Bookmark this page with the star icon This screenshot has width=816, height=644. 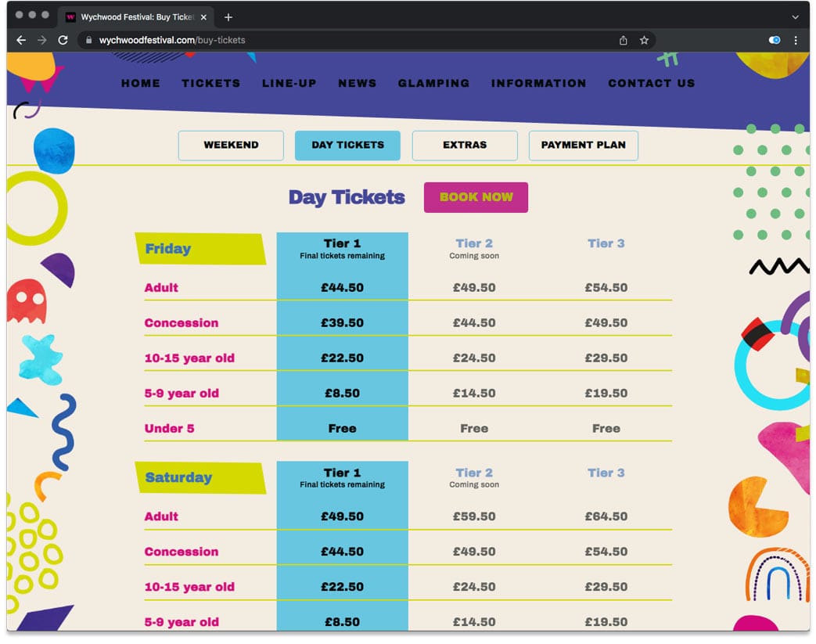[644, 40]
